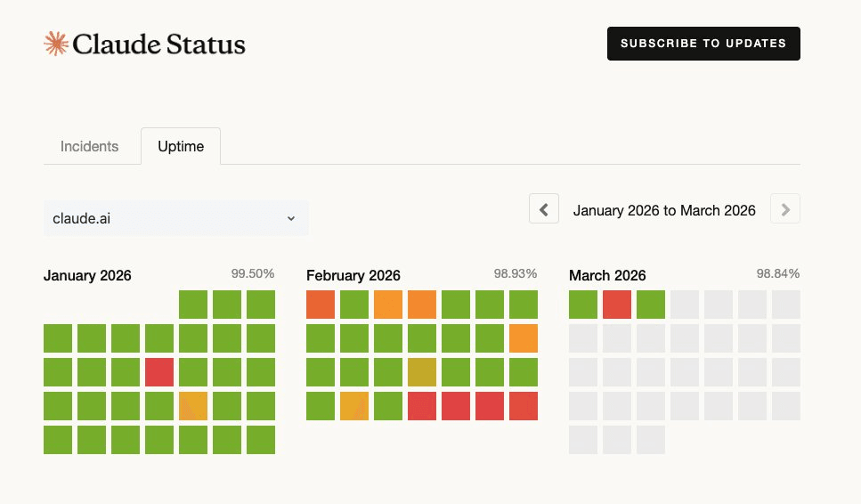Select green January 1 day square
Viewport: 861px width, 504px height.
tap(193, 305)
